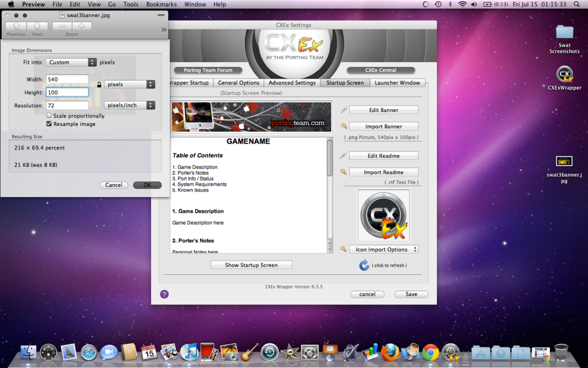The image size is (588, 368).
Task: Switch to the Launcher Window tab
Action: tap(397, 83)
